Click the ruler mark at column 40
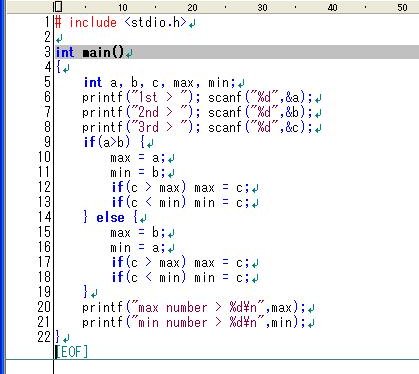419x374 pixels. (332, 7)
